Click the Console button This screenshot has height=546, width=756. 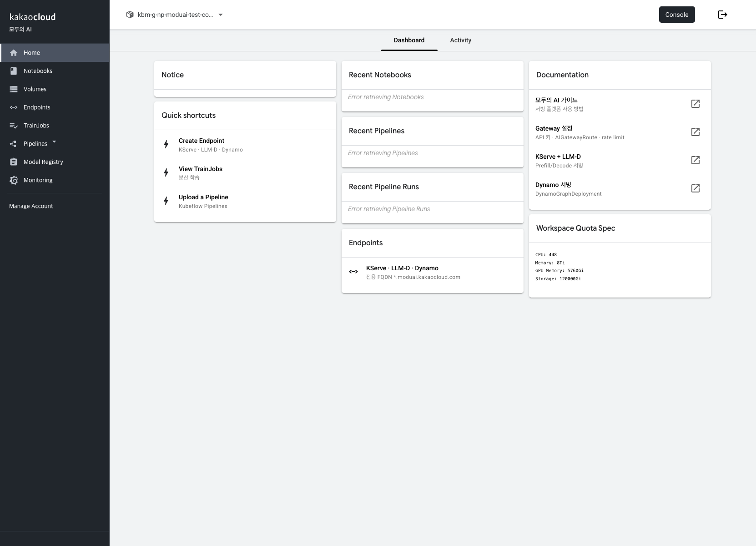click(677, 15)
